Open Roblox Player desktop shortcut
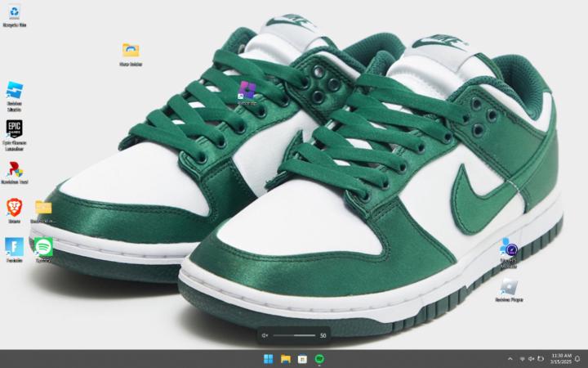 [509, 286]
